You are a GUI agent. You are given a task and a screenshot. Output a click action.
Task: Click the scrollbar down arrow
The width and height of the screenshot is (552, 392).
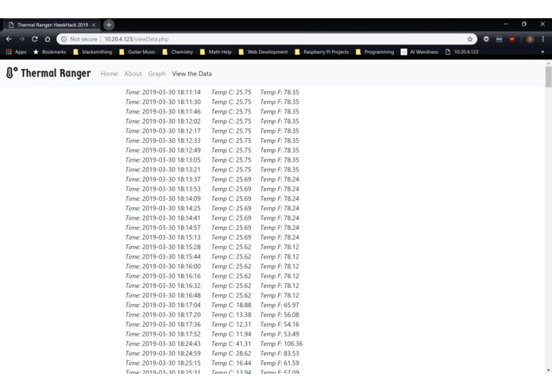(x=548, y=371)
